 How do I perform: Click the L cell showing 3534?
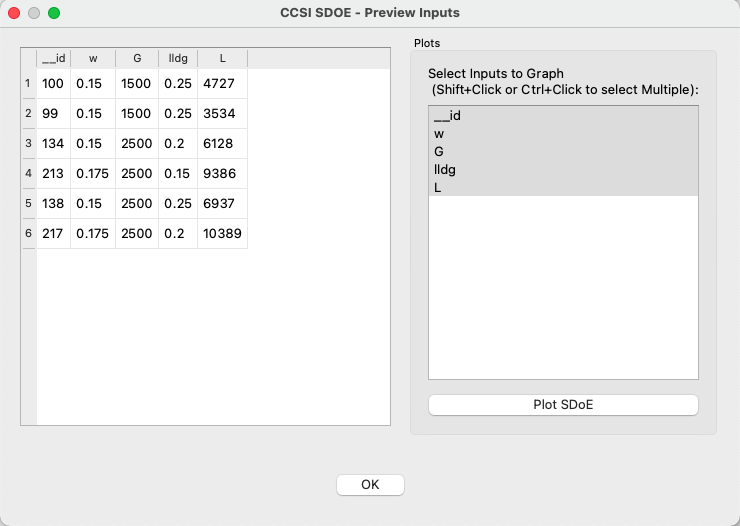(x=222, y=113)
